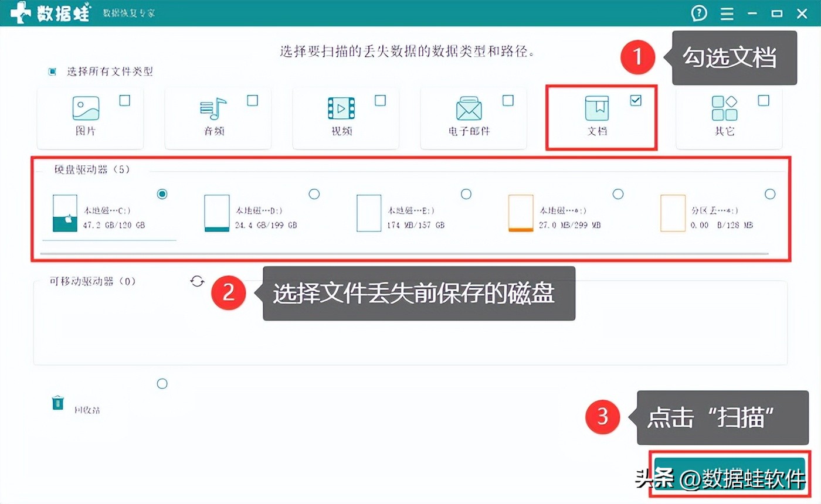Viewport: 821px width, 504px height.
Task: Open the help (?) icon in title bar
Action: pyautogui.click(x=698, y=13)
